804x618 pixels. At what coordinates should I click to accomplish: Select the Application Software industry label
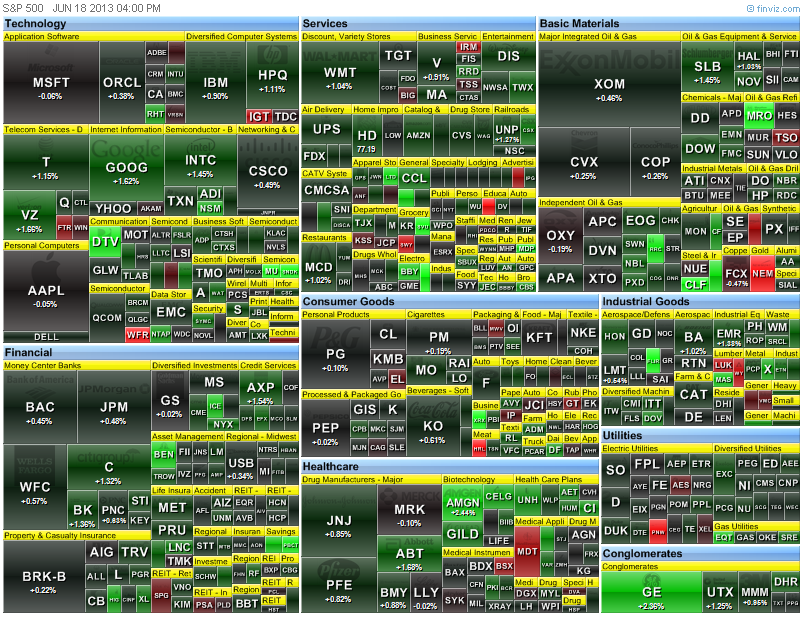tap(42, 37)
